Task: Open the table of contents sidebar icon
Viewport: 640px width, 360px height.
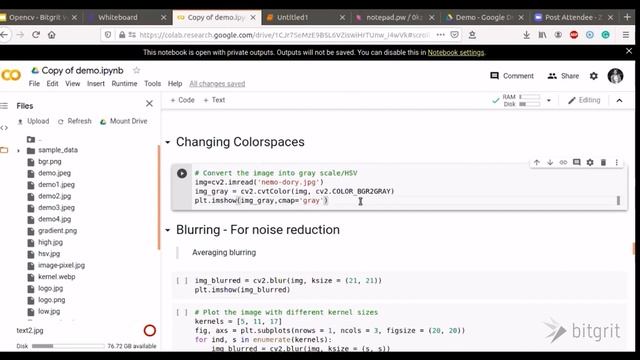Action: click(4, 106)
